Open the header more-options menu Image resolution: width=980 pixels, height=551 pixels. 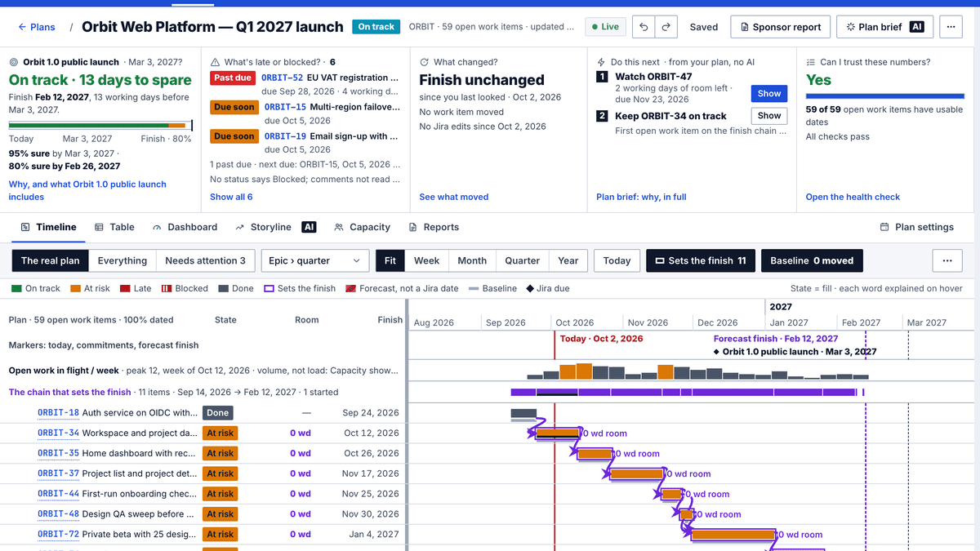pyautogui.click(x=950, y=27)
